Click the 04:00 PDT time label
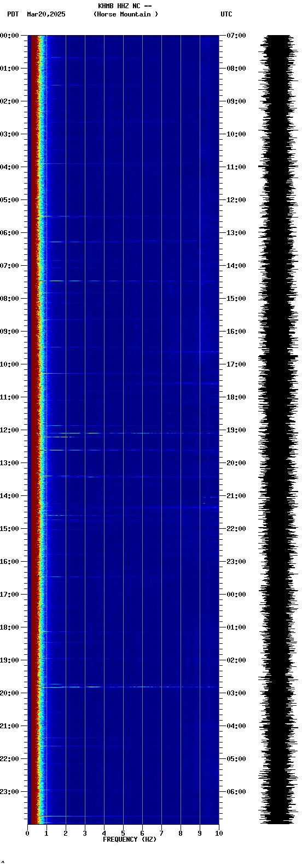Viewport: 302px width, 868px height. click(x=10, y=167)
